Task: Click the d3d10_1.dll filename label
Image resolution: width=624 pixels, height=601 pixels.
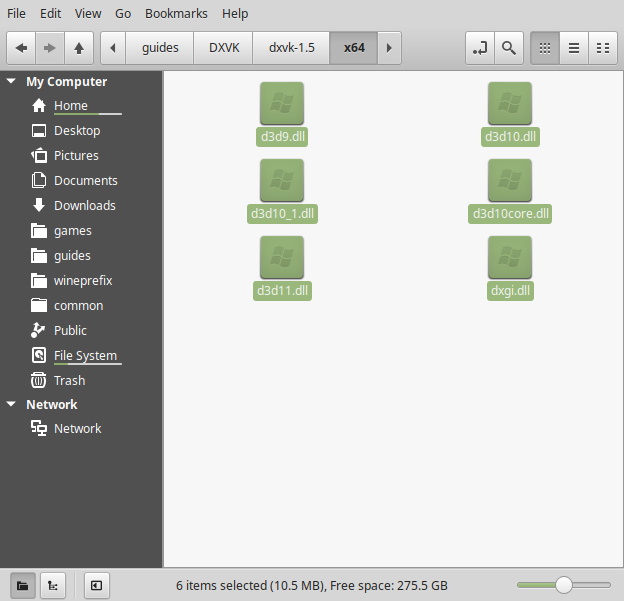Action: (282, 214)
